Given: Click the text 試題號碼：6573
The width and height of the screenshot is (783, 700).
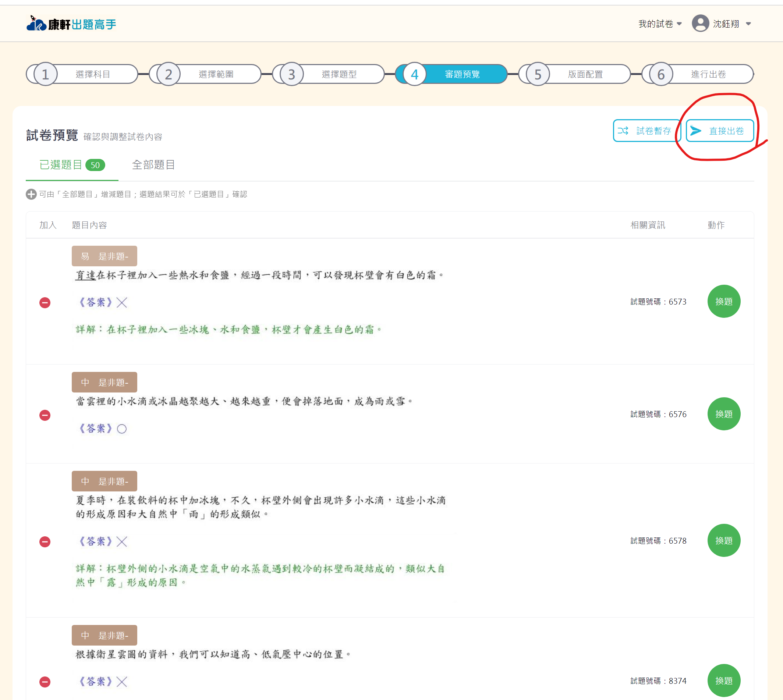Looking at the screenshot, I should tap(658, 302).
